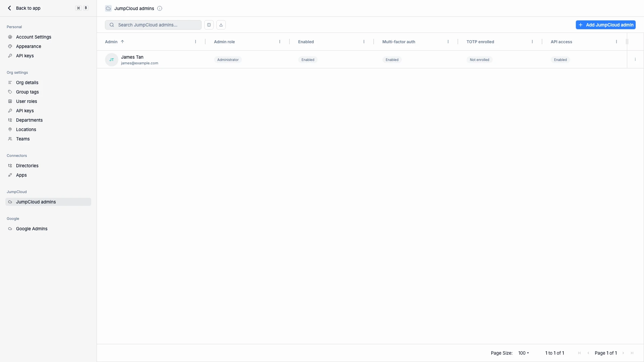644x362 pixels.
Task: Select the Teams icon in sidebar
Action: click(10, 139)
